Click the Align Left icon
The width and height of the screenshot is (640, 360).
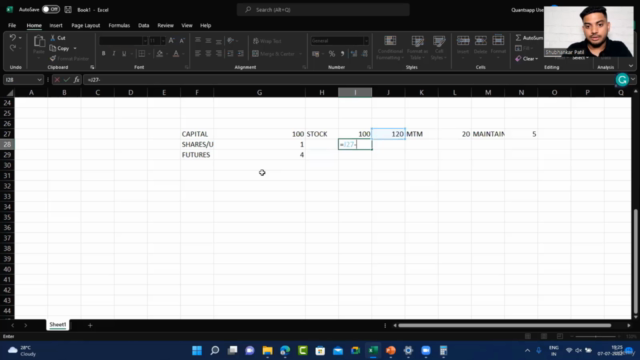[198, 53]
